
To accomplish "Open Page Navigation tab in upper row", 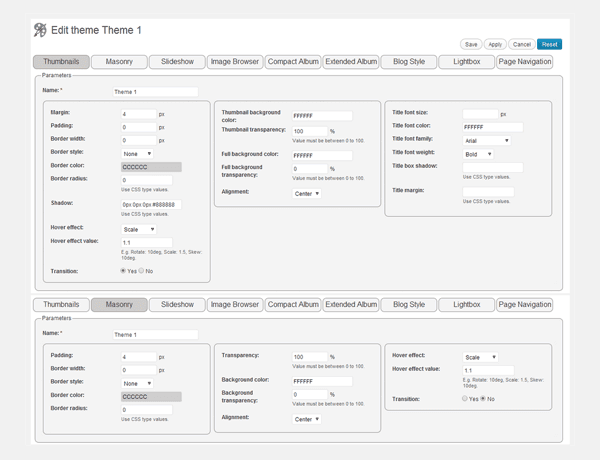I will 525,62.
